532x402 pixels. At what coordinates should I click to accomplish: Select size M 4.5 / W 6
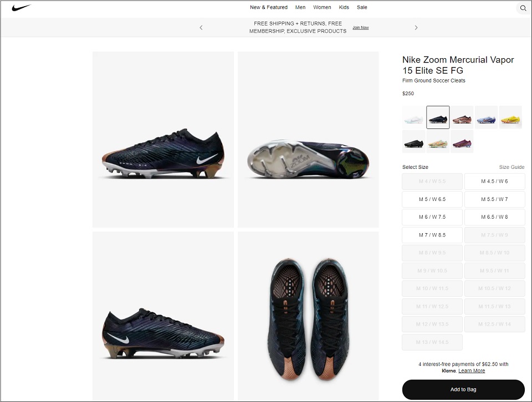(x=495, y=181)
